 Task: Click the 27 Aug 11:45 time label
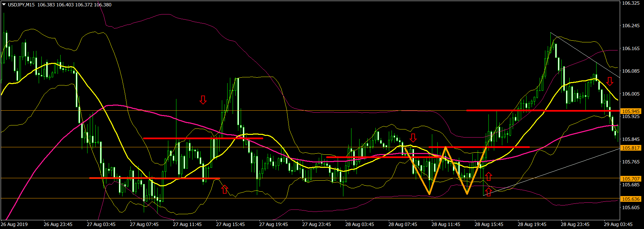tap(187, 224)
